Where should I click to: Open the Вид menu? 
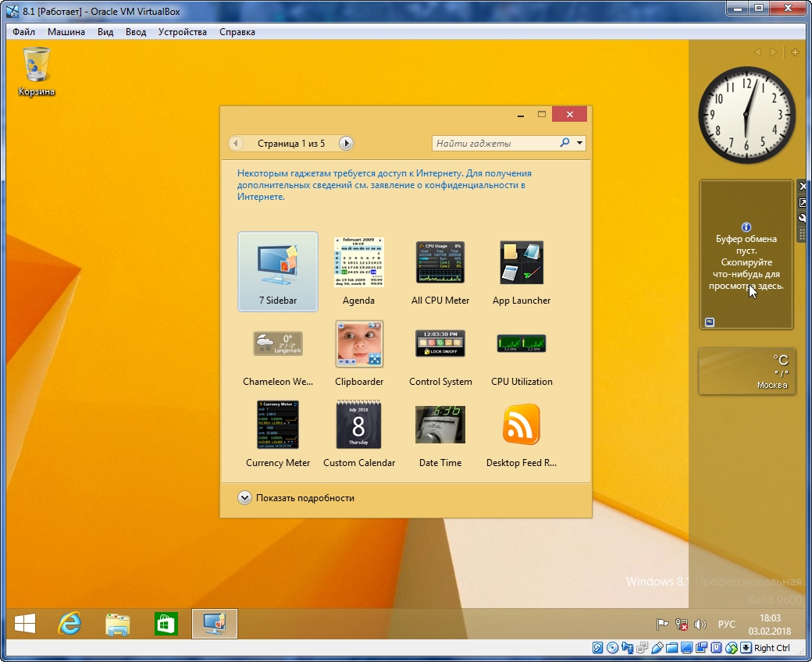(x=105, y=31)
